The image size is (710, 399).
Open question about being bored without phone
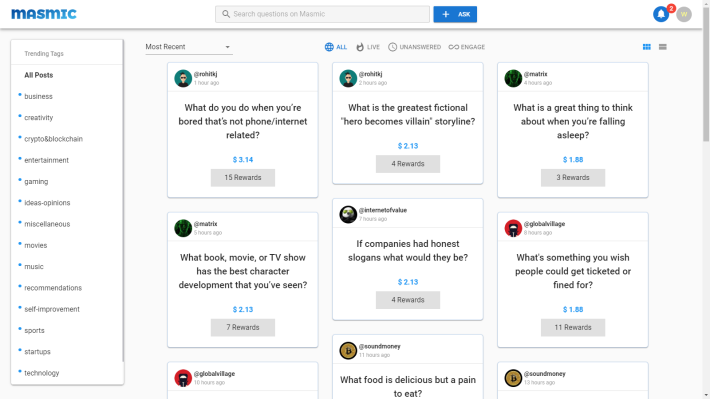pos(243,121)
